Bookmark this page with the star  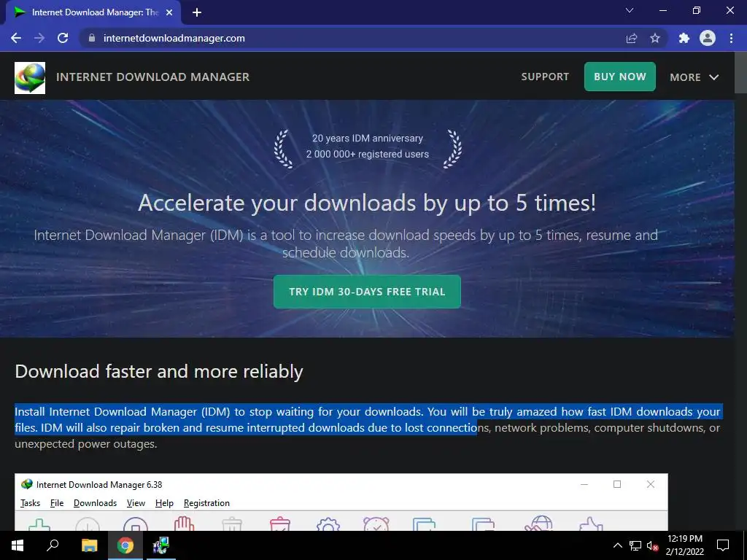click(x=655, y=38)
